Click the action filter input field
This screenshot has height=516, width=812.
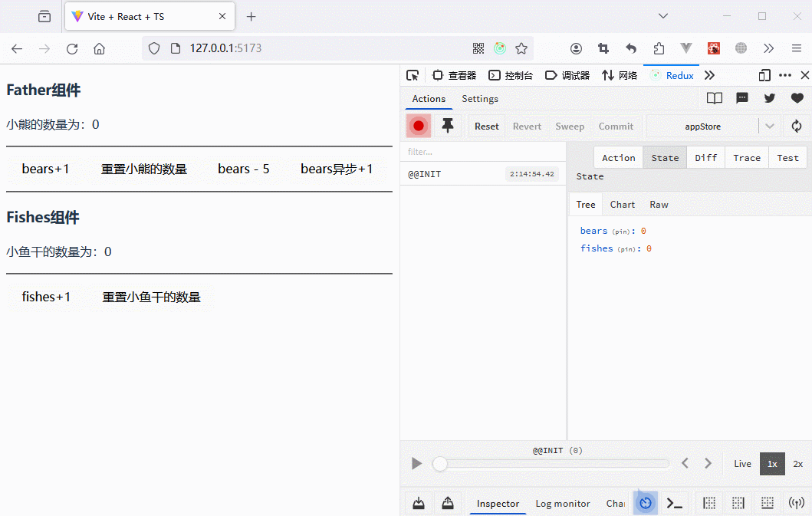pos(483,152)
